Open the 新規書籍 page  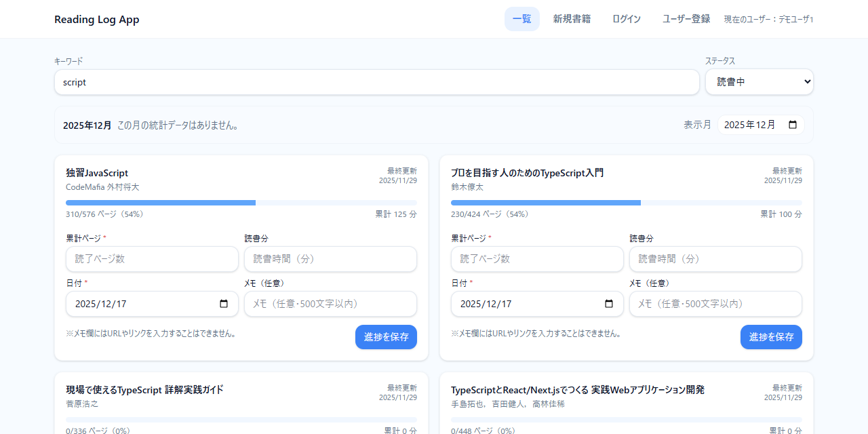coord(572,19)
